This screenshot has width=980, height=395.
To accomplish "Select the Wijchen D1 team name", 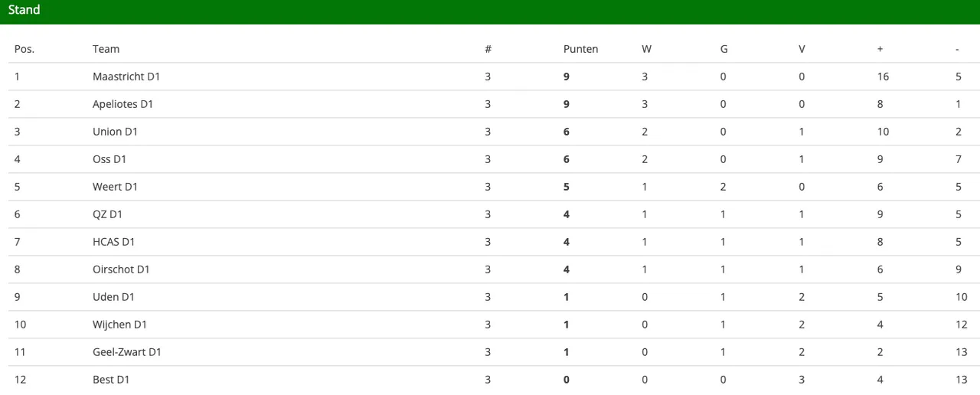I will coord(119,325).
